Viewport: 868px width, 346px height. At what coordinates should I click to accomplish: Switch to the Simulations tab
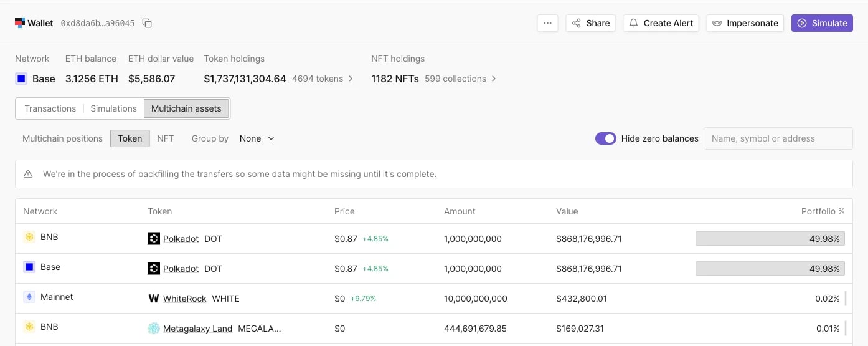click(113, 108)
